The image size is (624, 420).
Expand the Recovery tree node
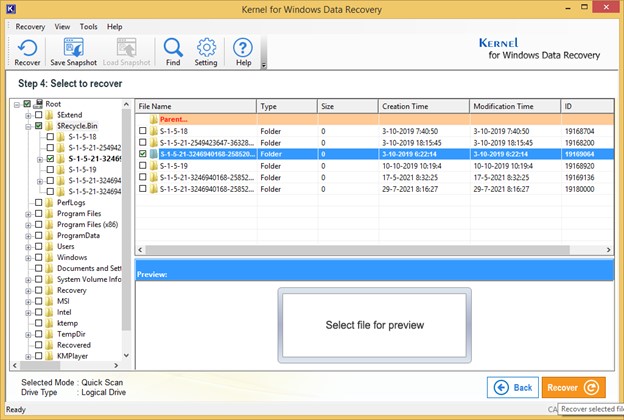(28, 291)
